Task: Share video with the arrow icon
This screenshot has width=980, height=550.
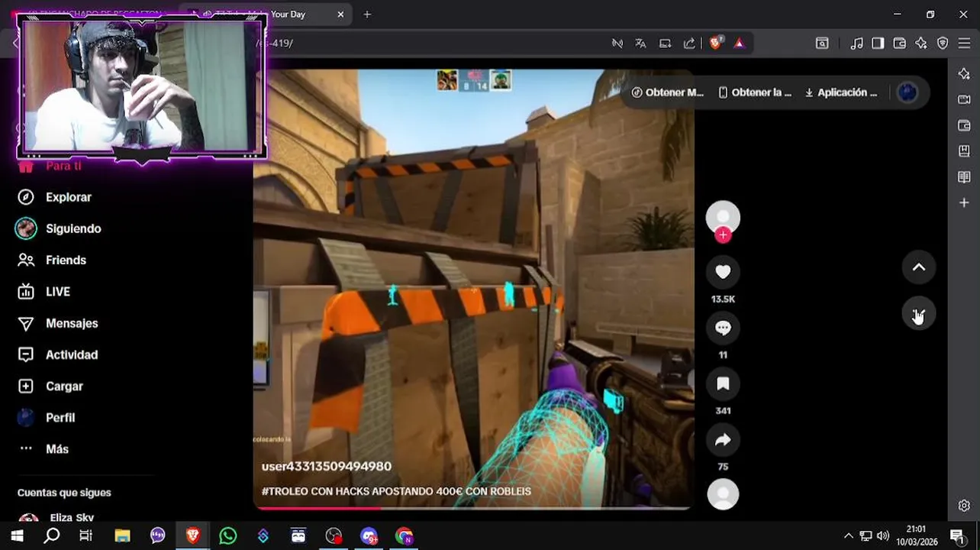Action: pos(723,439)
